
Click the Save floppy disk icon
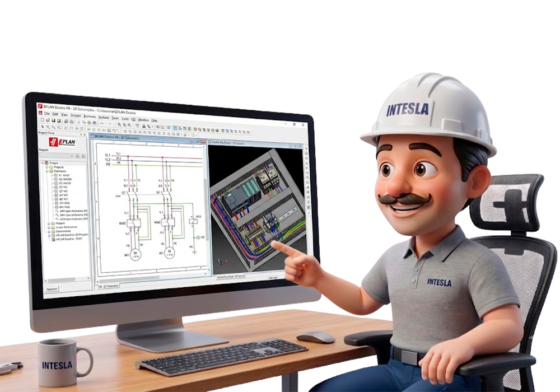point(54,120)
